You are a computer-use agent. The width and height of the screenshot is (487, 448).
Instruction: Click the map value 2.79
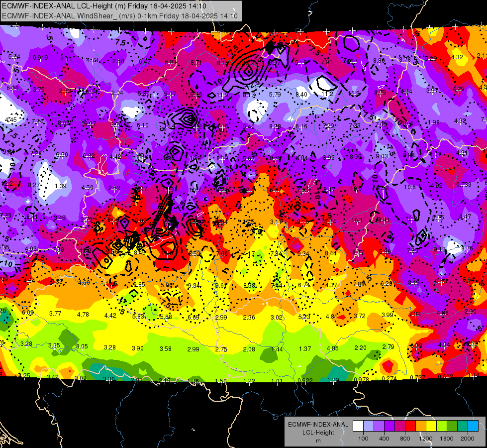point(388,346)
